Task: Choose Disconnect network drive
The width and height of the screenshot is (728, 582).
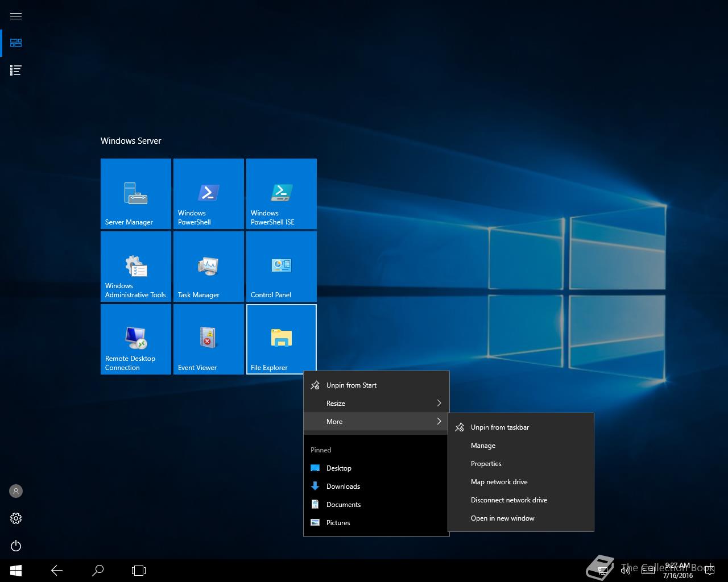Action: tap(521, 500)
